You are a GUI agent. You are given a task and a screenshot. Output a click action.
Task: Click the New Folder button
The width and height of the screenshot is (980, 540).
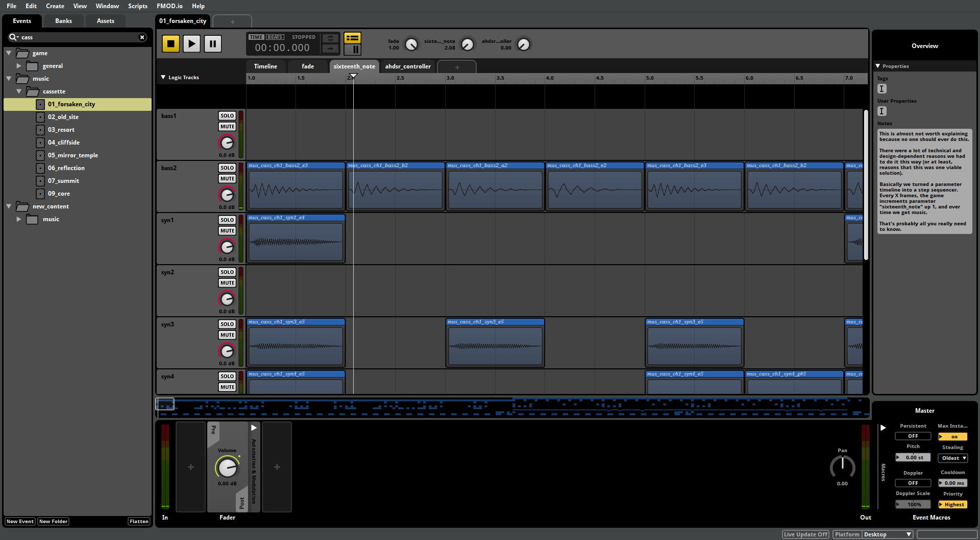[x=53, y=522]
